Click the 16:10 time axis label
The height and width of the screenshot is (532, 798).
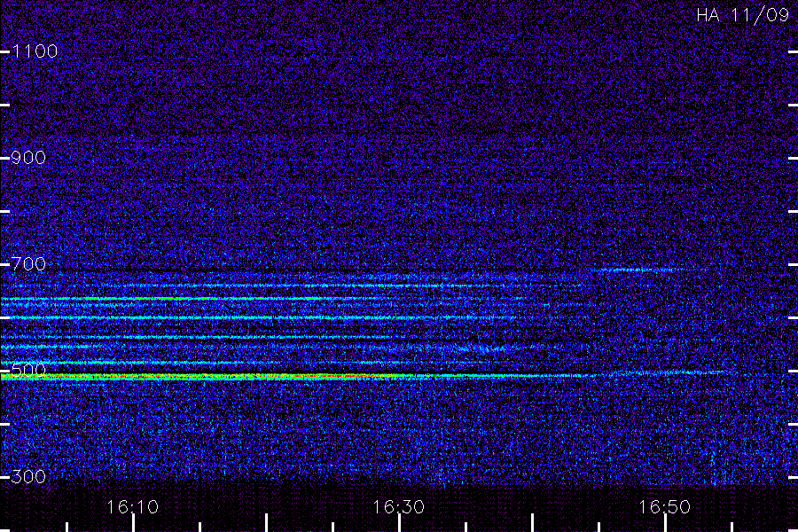(132, 506)
